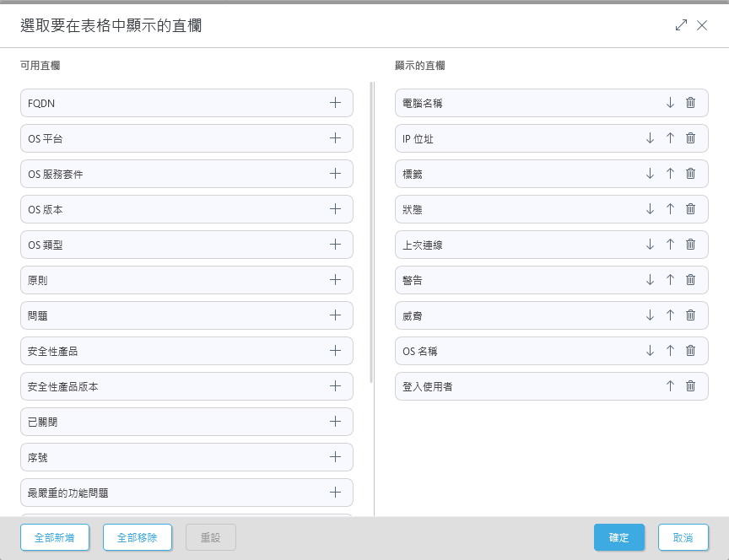The image size is (729, 560).
Task: Select the 上次連線 row text
Action: click(x=422, y=245)
